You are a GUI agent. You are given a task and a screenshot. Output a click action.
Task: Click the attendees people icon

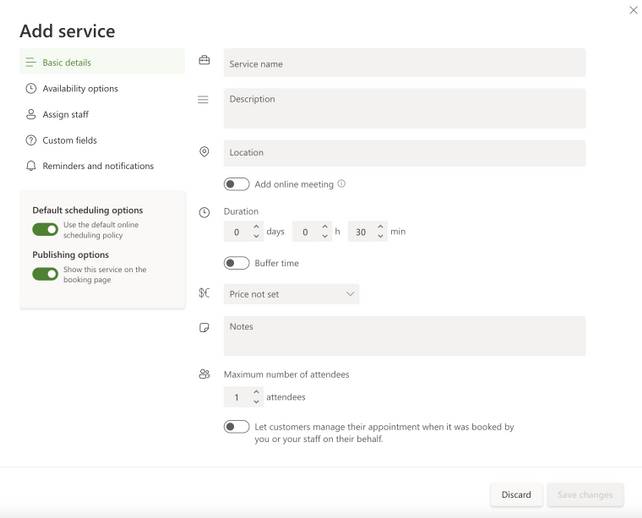(x=204, y=374)
